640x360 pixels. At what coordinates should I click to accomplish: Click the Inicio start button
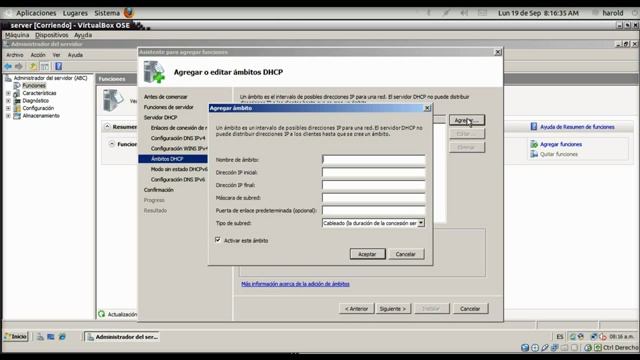click(x=16, y=337)
